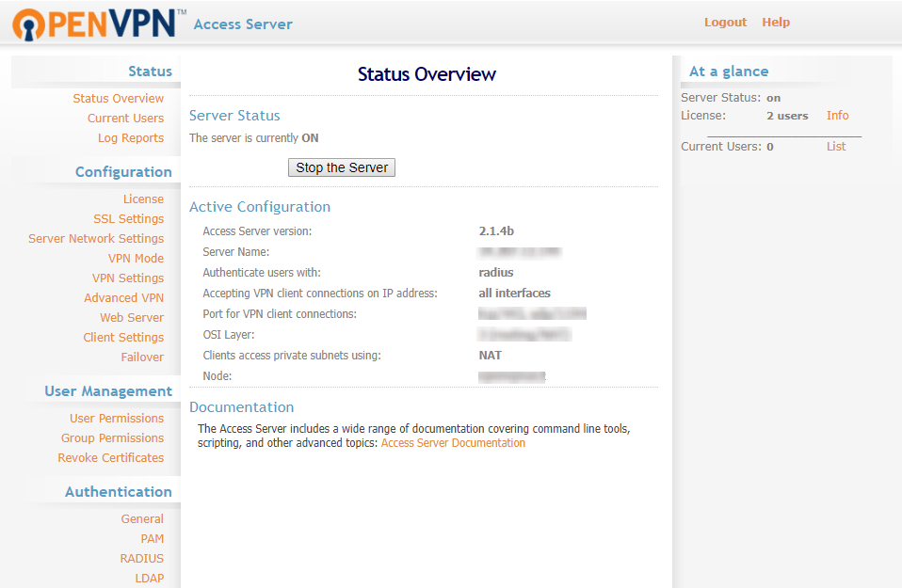The height and width of the screenshot is (588, 902).
Task: Open RADIUS authentication settings
Action: point(141,558)
